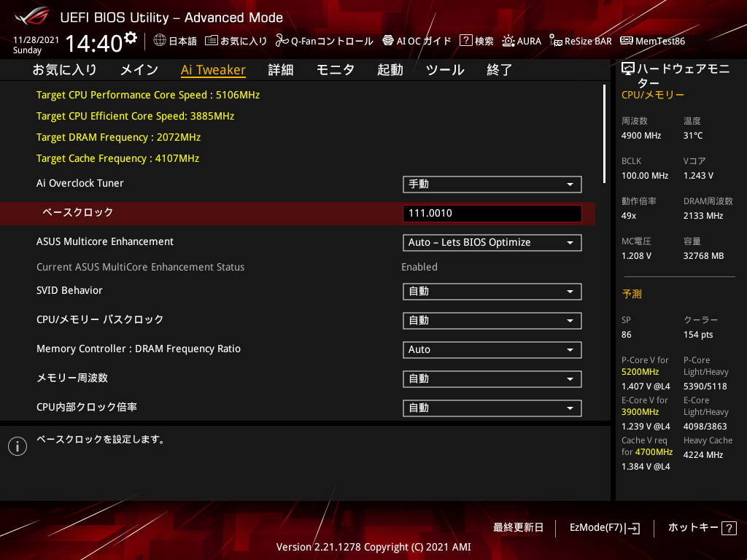The width and height of the screenshot is (747, 560).
Task: Click the 2133 MHz DRAM frequency value
Action: (x=703, y=216)
